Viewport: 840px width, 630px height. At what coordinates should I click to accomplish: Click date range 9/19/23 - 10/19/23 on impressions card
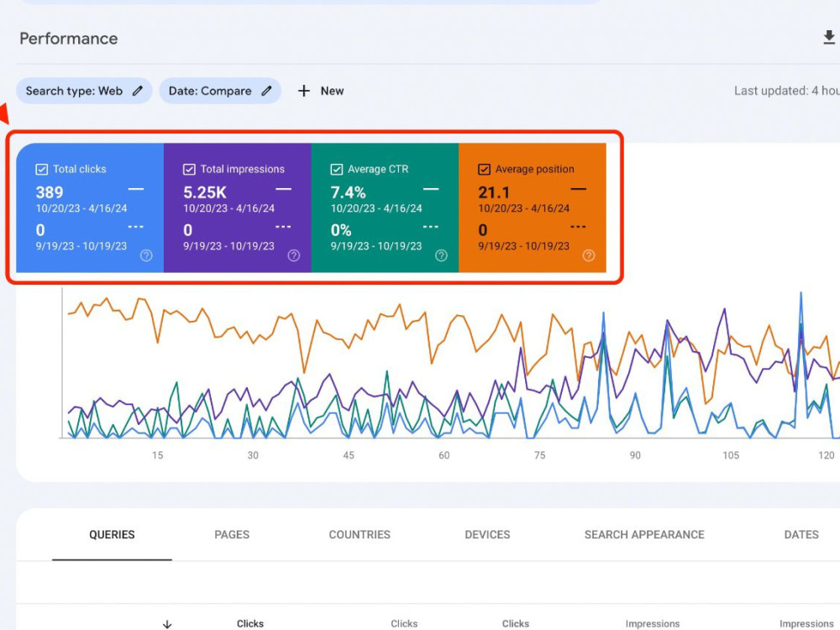click(x=228, y=246)
